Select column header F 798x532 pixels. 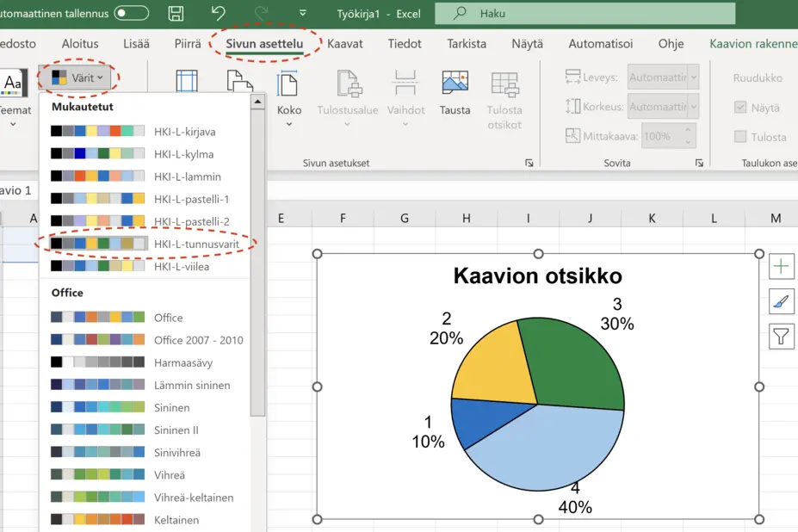tap(343, 219)
